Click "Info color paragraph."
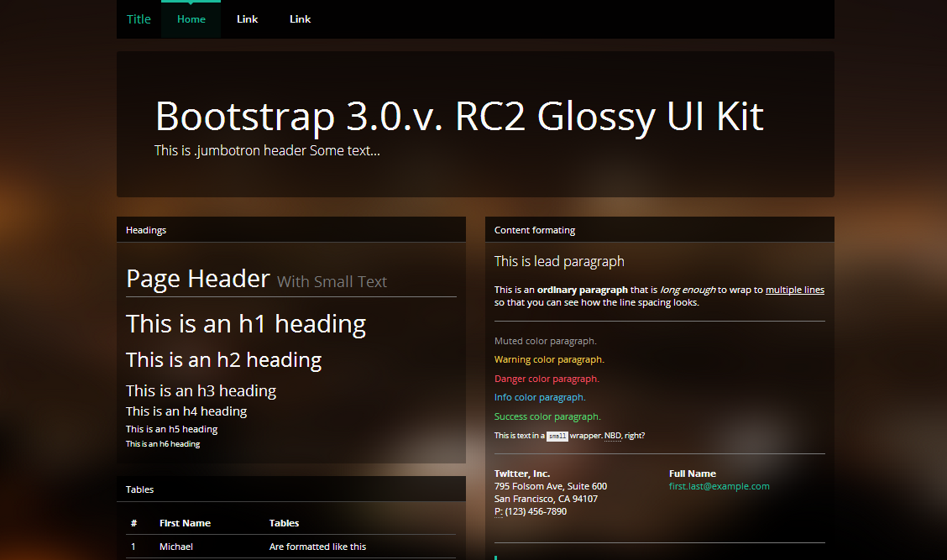 pyautogui.click(x=540, y=397)
